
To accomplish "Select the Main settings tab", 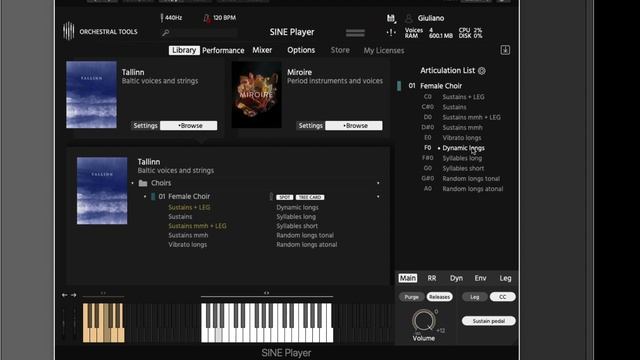I will 408,278.
